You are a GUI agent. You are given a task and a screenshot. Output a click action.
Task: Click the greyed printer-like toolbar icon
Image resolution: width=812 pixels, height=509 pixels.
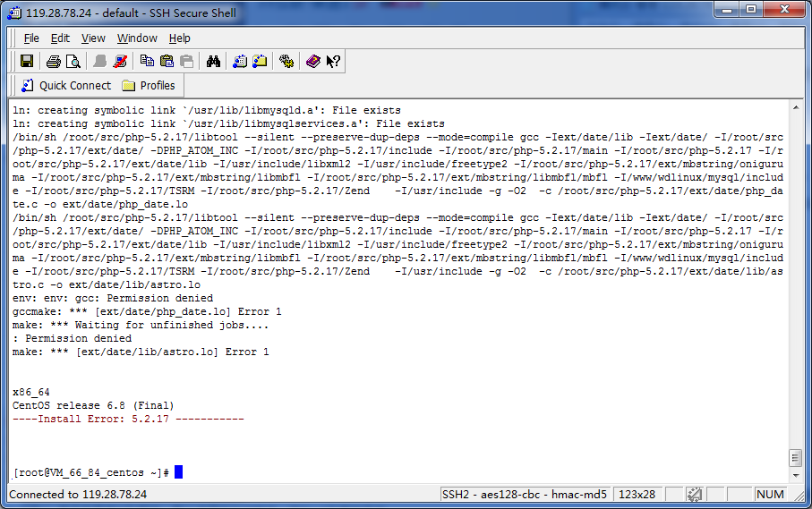pos(186,62)
